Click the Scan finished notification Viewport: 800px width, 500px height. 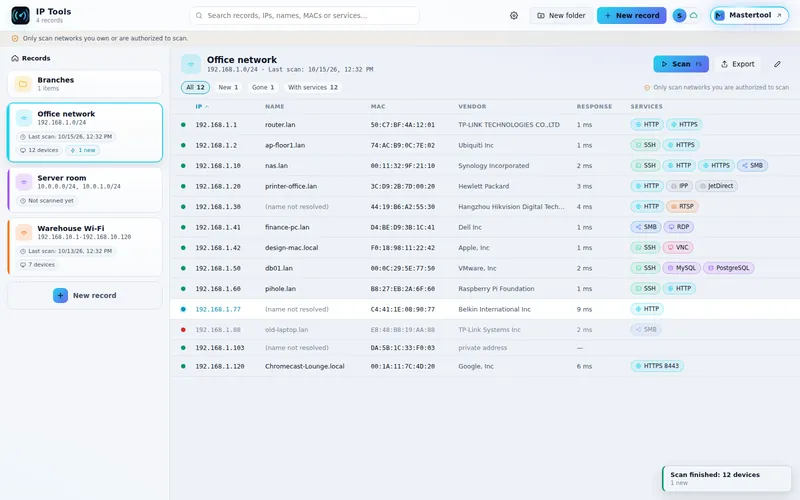[x=727, y=478]
